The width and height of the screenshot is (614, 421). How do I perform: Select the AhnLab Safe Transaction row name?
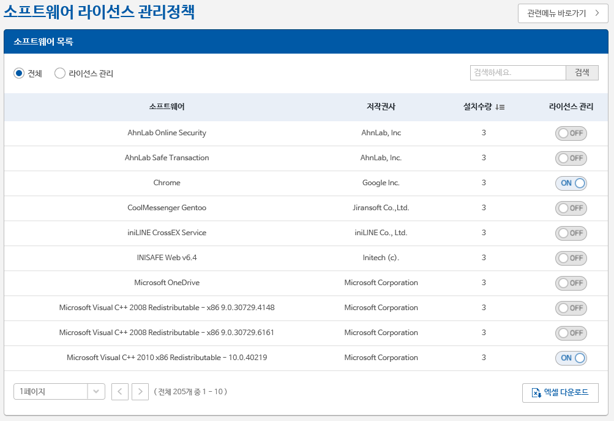coord(167,157)
